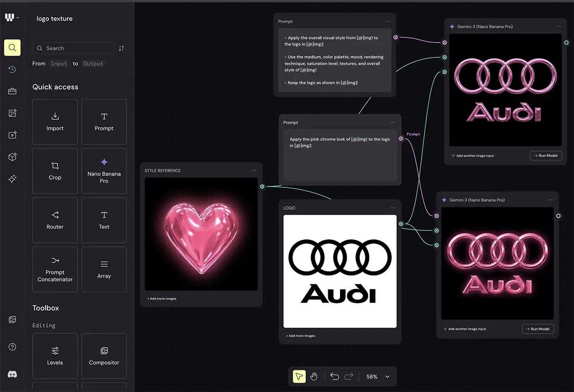The width and height of the screenshot is (574, 392).
Task: Click Add more images under the LOGO node
Action: [x=301, y=336]
